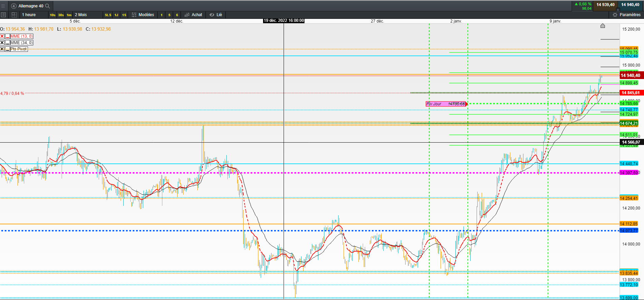Click the 14 940,40 ask price button
This screenshot has width=644, height=300.
point(630,5)
